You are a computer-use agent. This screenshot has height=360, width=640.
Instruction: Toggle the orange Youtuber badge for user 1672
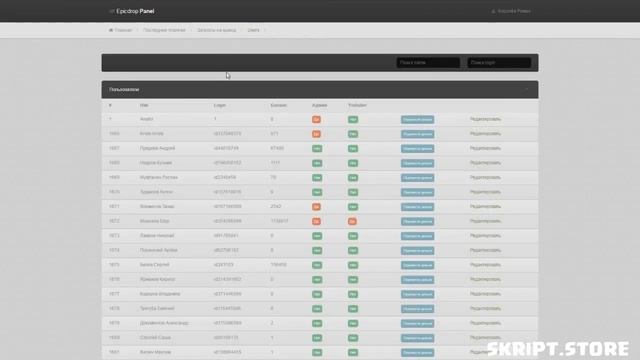click(x=352, y=221)
